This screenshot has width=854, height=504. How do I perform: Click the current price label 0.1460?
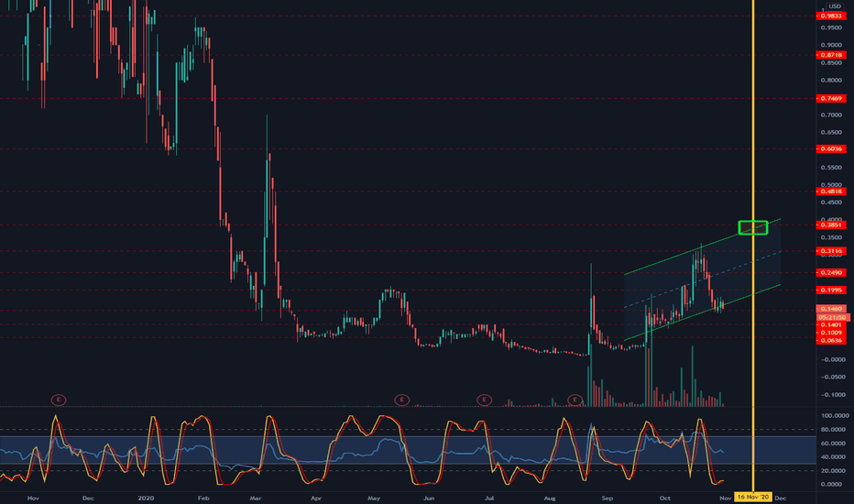(831, 309)
